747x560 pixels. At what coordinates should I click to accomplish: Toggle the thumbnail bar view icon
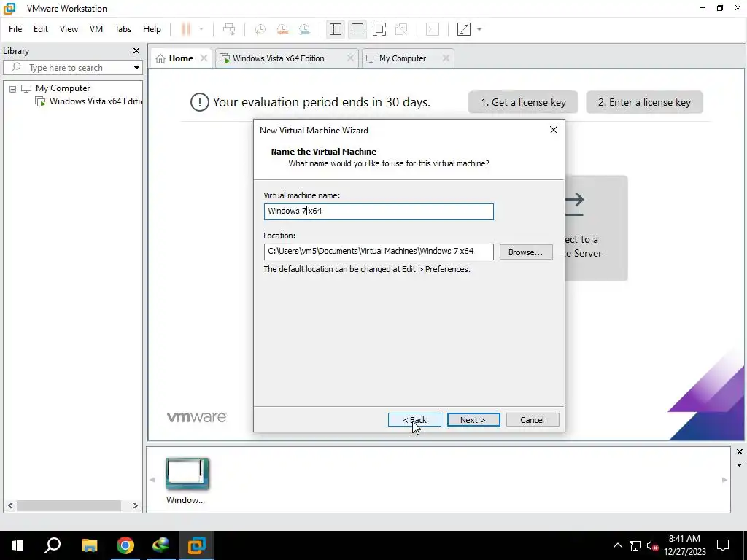point(357,29)
